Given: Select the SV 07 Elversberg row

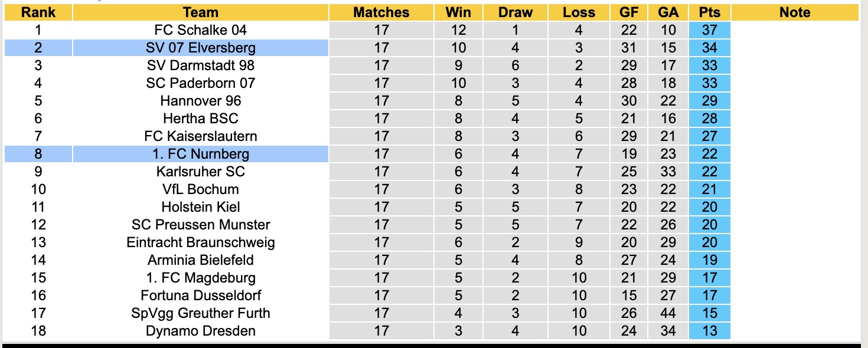Looking at the screenshot, I should (201, 48).
